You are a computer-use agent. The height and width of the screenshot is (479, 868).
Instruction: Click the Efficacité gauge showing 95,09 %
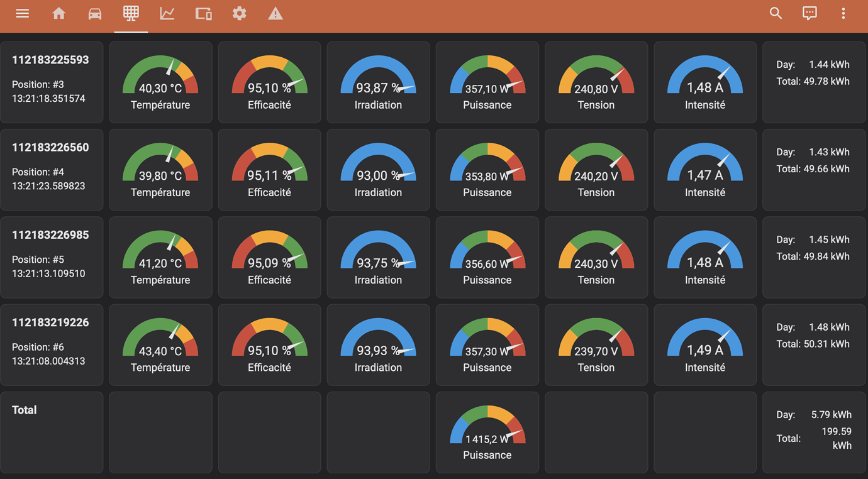(x=269, y=256)
